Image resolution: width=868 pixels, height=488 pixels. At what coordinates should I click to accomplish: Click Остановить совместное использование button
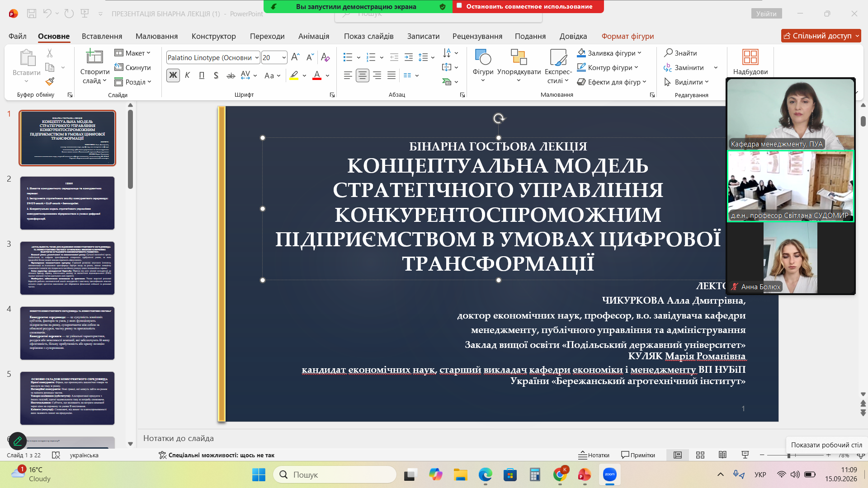pyautogui.click(x=528, y=6)
